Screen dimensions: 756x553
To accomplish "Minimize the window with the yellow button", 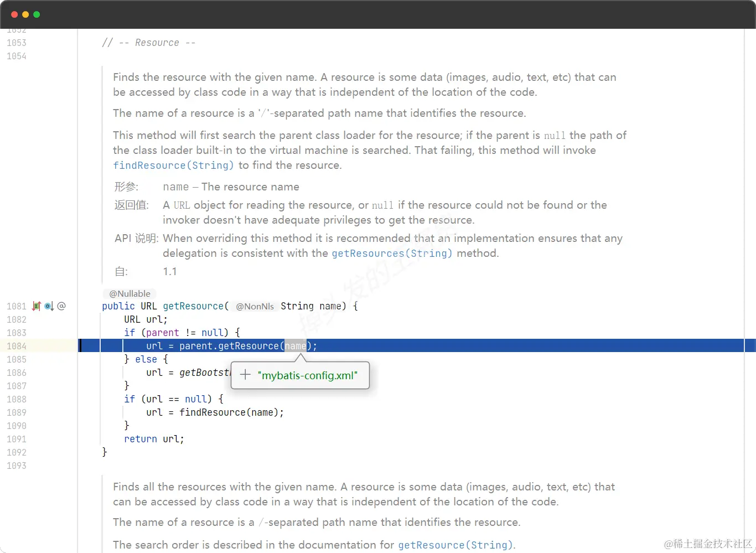I will tap(25, 14).
